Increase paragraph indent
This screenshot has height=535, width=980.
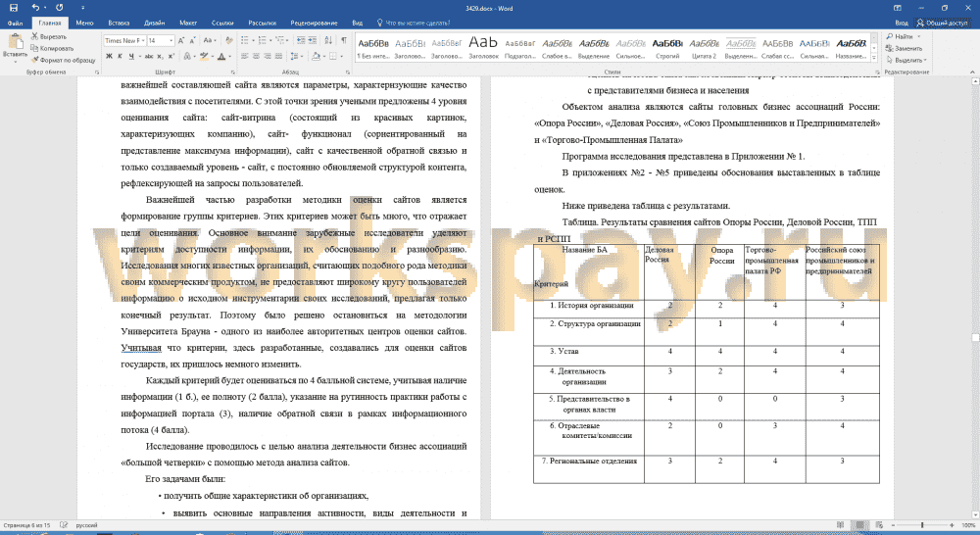pyautogui.click(x=313, y=40)
